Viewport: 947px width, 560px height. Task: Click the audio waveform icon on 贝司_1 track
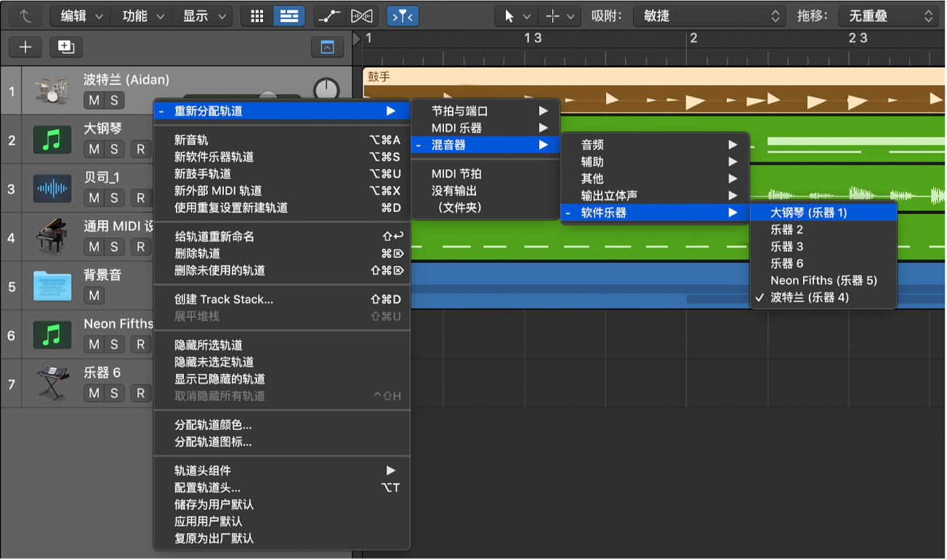coord(52,189)
